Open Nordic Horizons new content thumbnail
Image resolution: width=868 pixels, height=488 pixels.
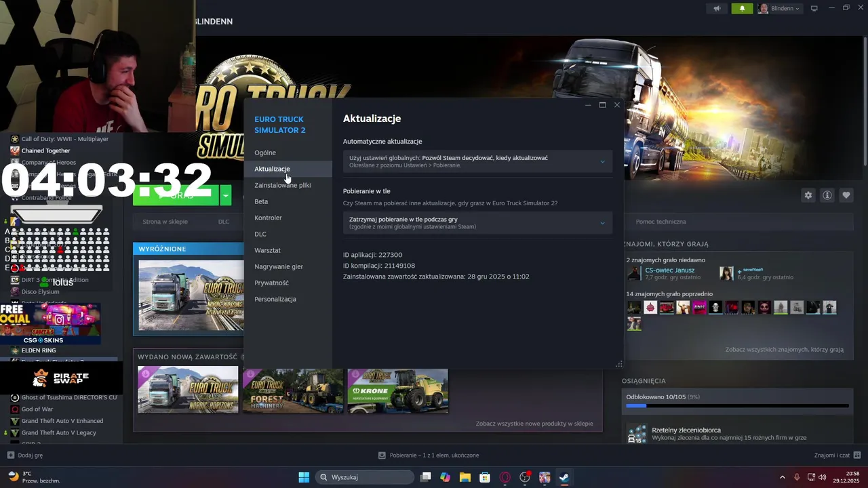point(188,390)
